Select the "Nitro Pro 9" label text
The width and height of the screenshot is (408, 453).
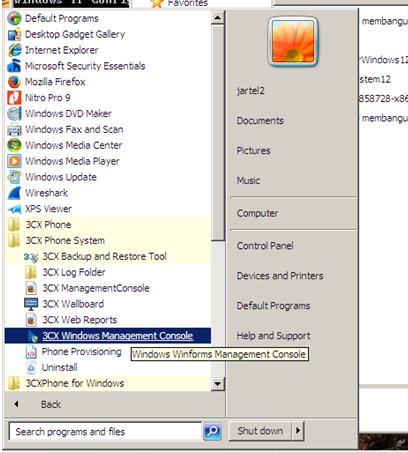point(48,98)
